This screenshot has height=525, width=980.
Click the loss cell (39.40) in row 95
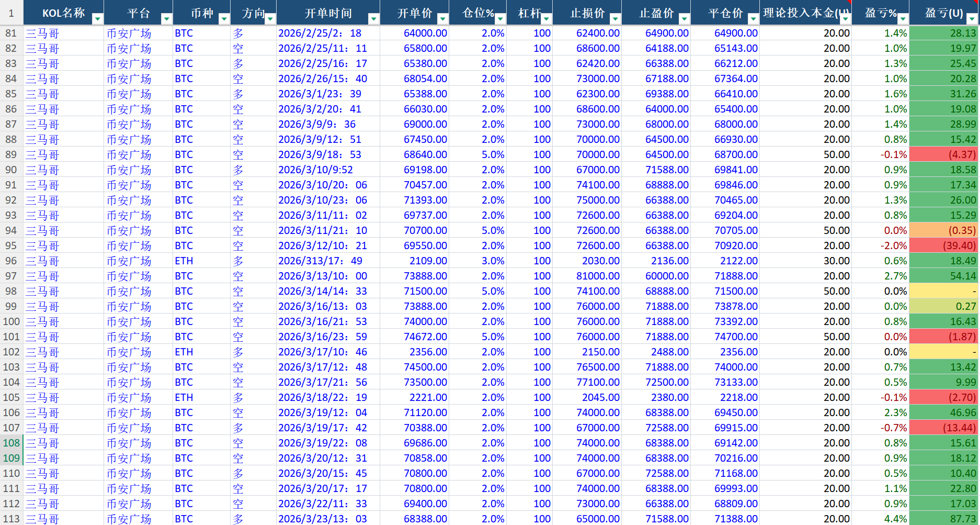(943, 245)
